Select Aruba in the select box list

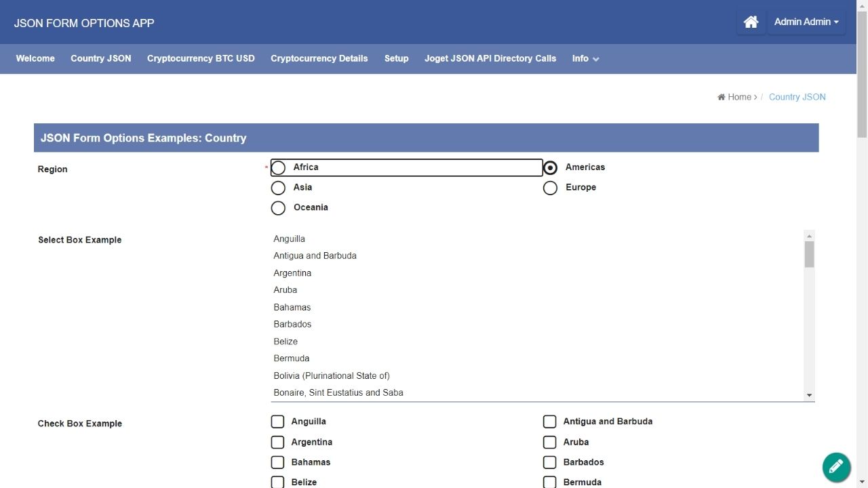(x=537, y=290)
